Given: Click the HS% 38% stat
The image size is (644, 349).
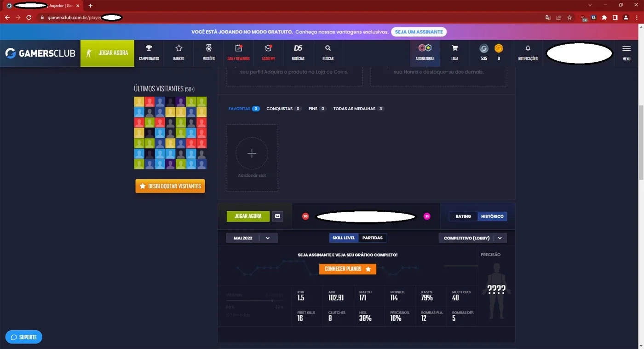Looking at the screenshot, I should [x=368, y=316].
